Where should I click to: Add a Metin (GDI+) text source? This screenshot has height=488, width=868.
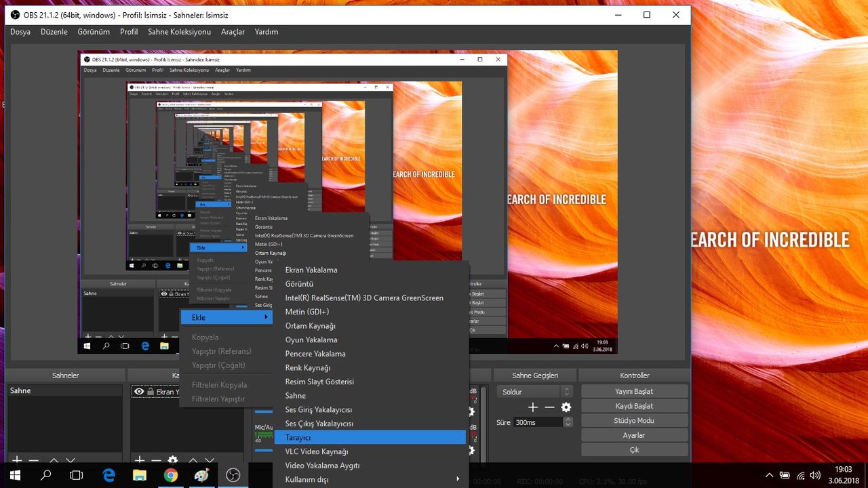372,312
